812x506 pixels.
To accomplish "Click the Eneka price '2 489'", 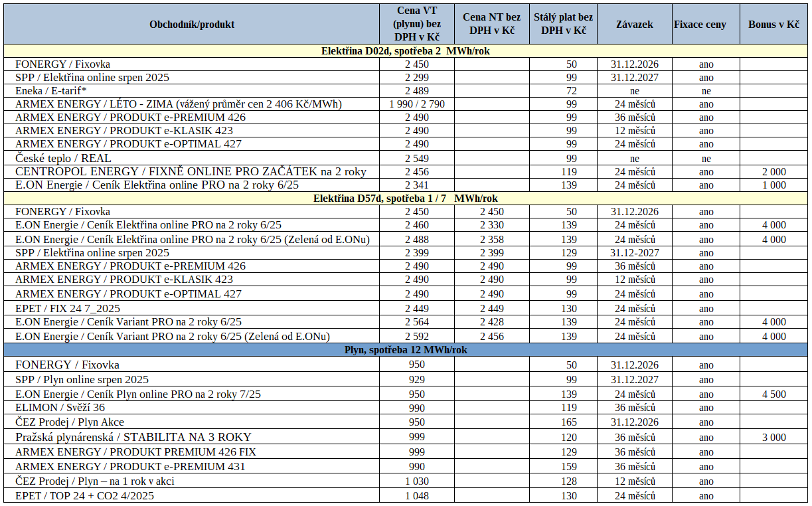I will (x=417, y=90).
